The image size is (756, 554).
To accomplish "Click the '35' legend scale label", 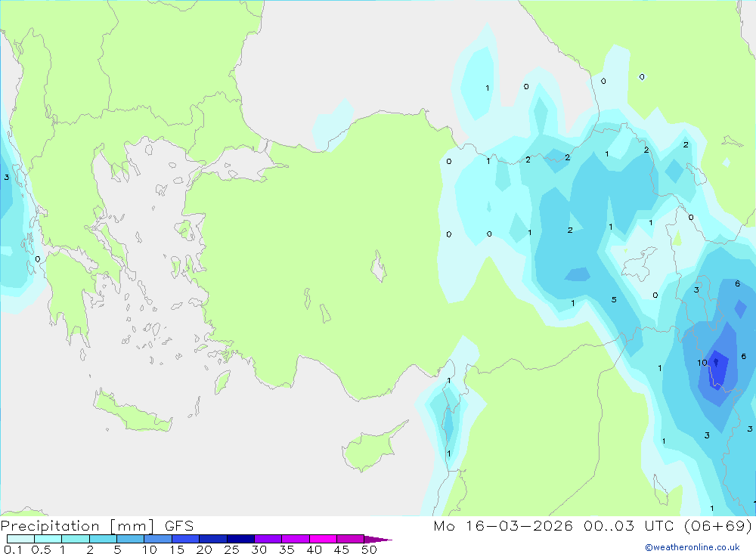I will coord(287,549).
